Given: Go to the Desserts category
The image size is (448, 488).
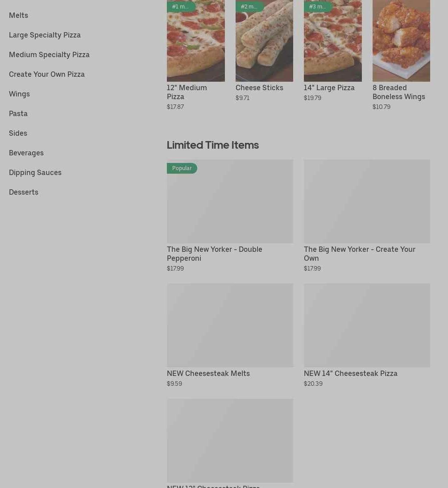Looking at the screenshot, I should click(24, 192).
